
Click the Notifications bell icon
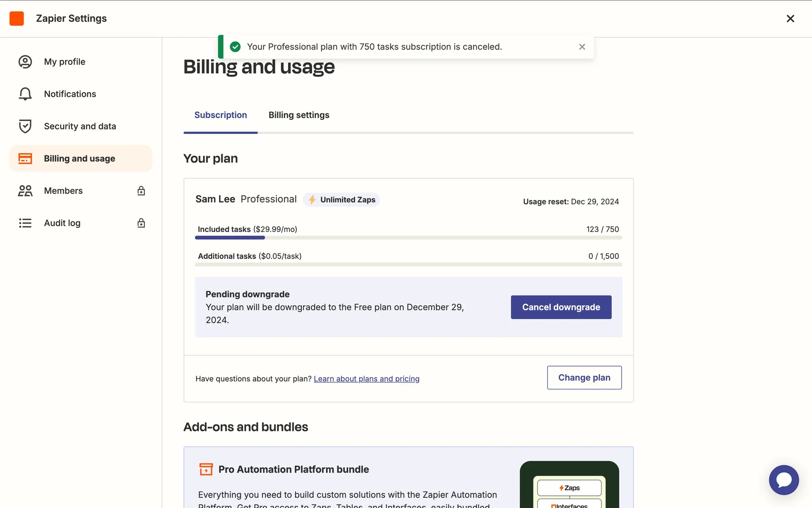click(x=25, y=94)
